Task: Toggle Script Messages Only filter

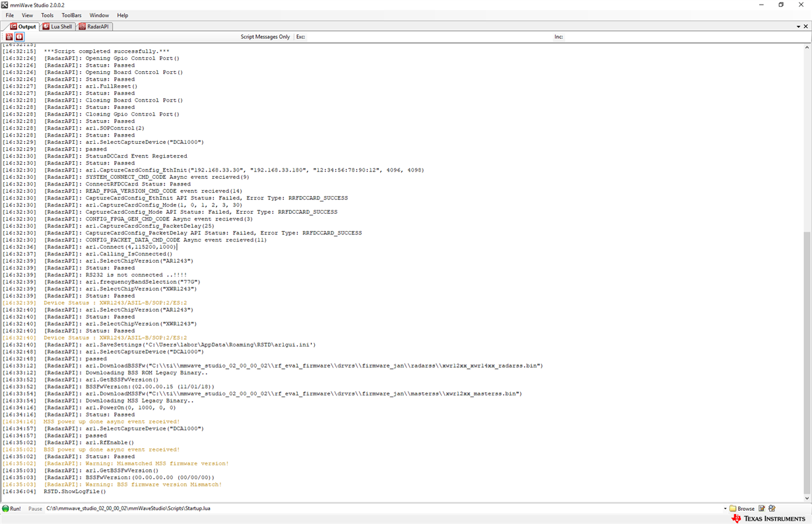Action: pos(265,37)
